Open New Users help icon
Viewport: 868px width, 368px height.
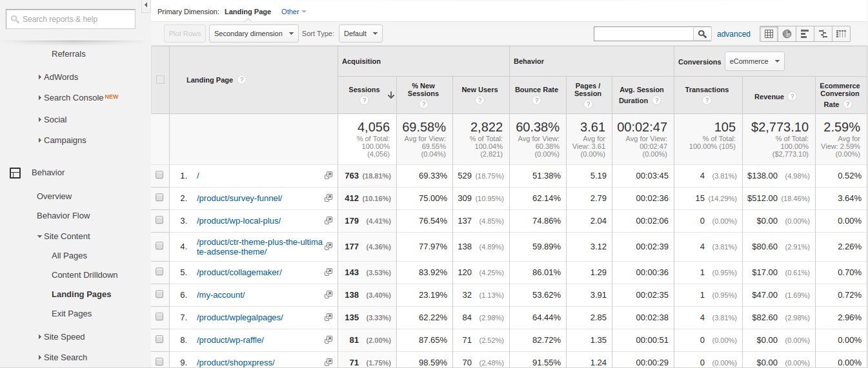pos(479,101)
